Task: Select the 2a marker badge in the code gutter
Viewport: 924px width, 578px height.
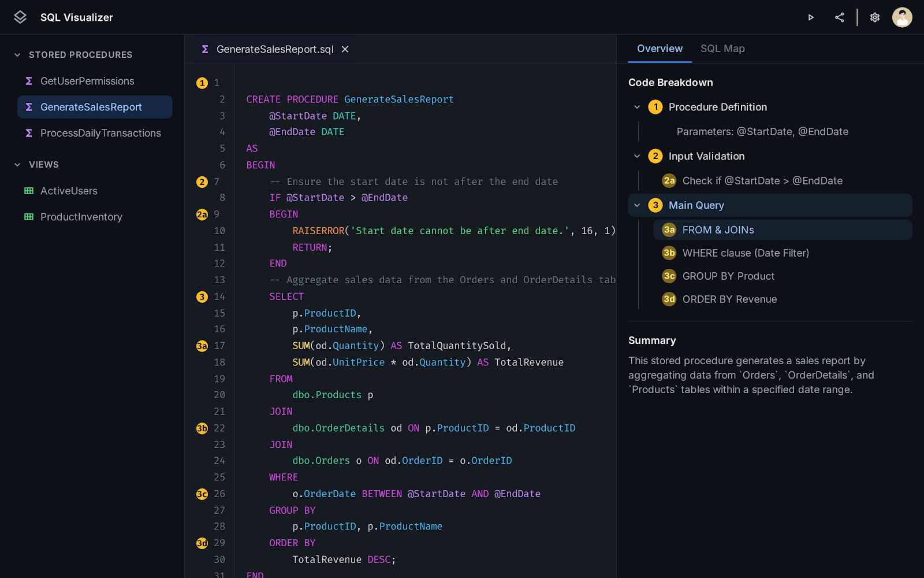Action: click(x=202, y=214)
